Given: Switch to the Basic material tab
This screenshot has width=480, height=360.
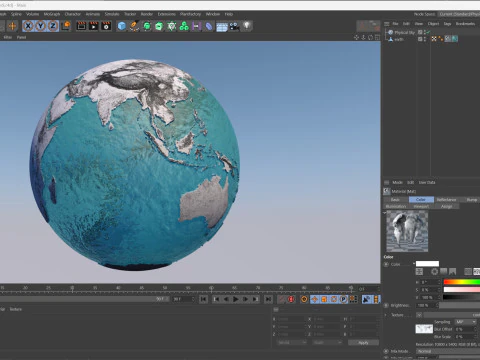Looking at the screenshot, I should pyautogui.click(x=395, y=199).
